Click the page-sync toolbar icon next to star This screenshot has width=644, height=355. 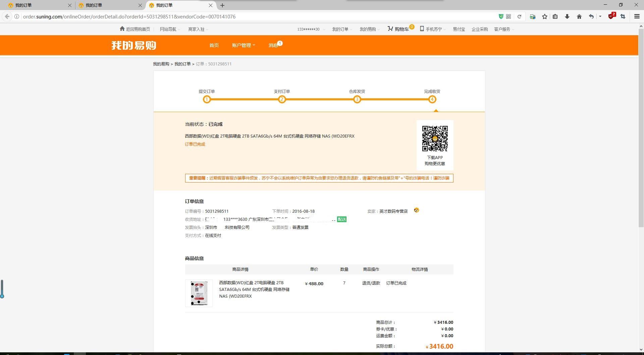point(533,16)
